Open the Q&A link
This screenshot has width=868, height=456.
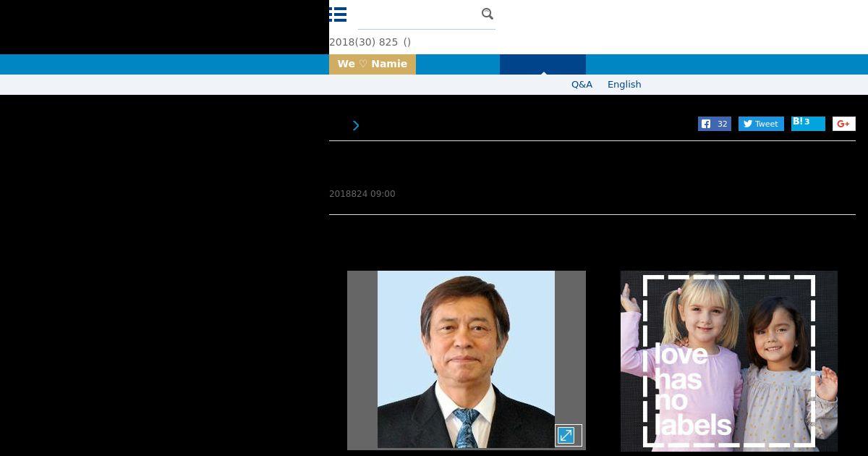pyautogui.click(x=582, y=85)
